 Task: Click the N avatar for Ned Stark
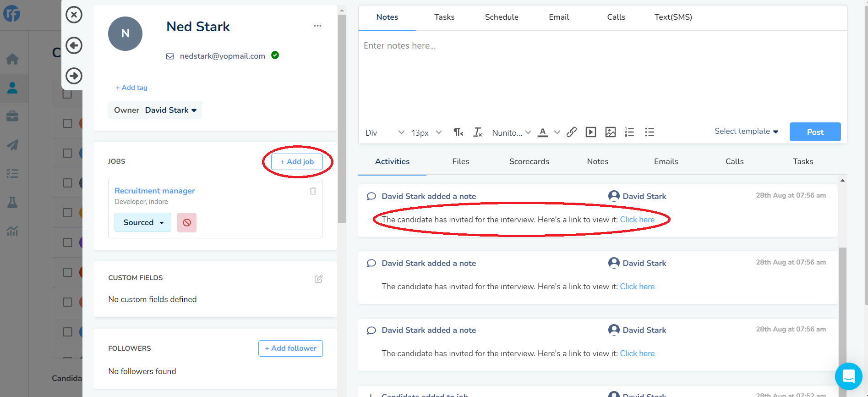click(125, 33)
